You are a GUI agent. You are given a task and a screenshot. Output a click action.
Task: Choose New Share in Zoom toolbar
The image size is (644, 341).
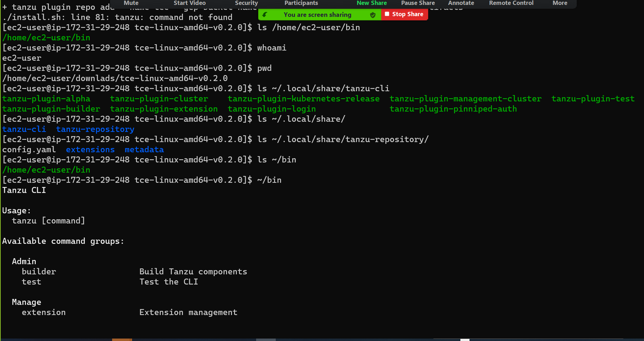point(371,3)
